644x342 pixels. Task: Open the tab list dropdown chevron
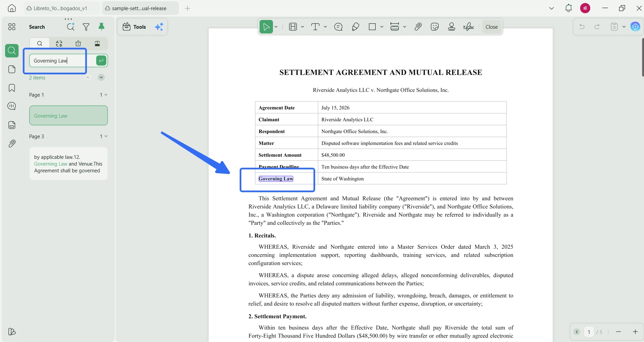point(552,8)
